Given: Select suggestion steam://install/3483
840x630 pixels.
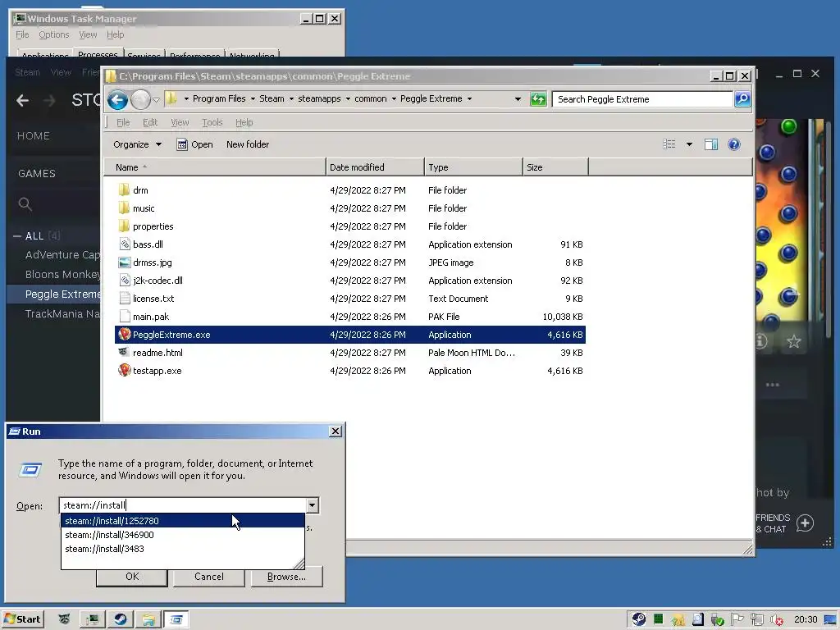Looking at the screenshot, I should pyautogui.click(x=183, y=549).
